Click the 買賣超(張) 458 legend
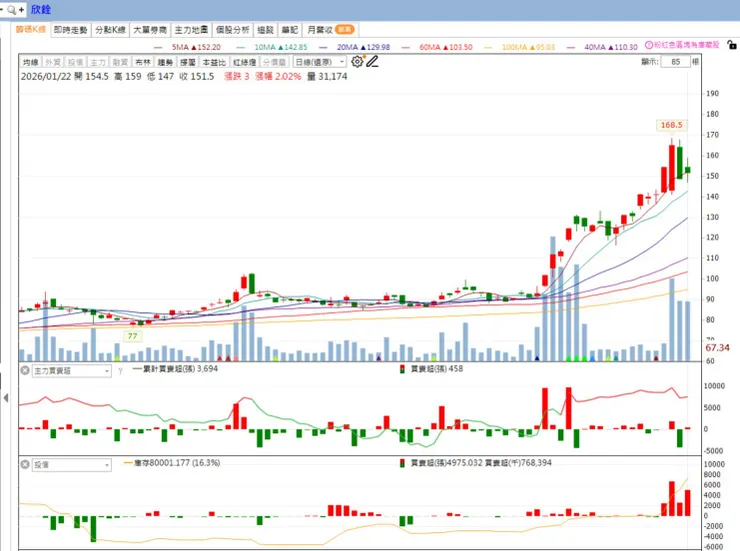The image size is (740, 551). 432,368
